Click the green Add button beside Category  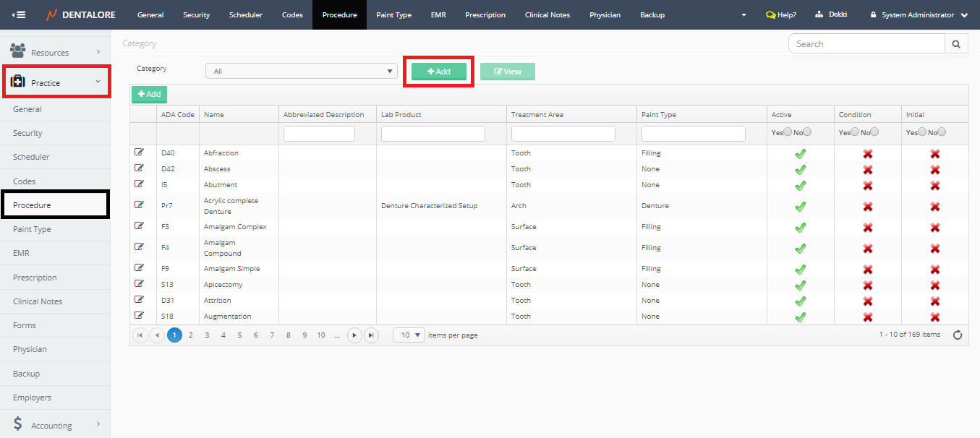439,72
